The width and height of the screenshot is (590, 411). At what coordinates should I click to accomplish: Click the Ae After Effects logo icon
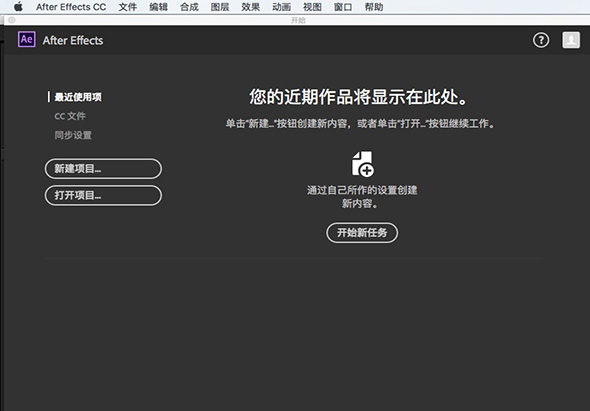click(x=27, y=40)
